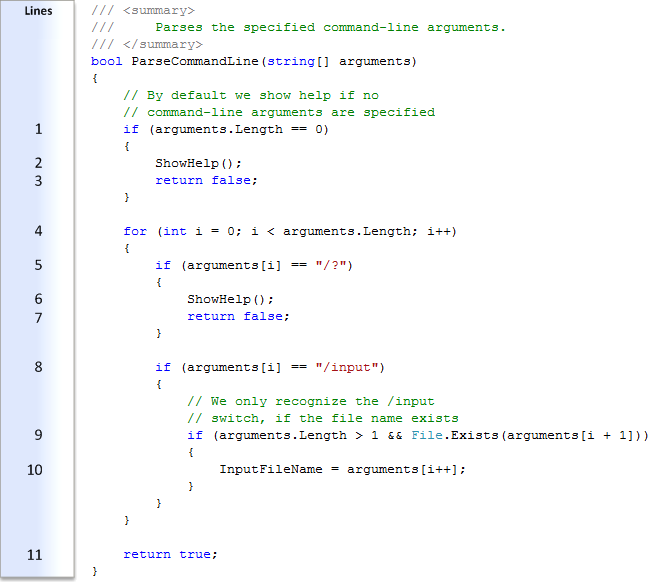The height and width of the screenshot is (582, 666).
Task: Click the "/?" string literal
Action: [x=331, y=266]
